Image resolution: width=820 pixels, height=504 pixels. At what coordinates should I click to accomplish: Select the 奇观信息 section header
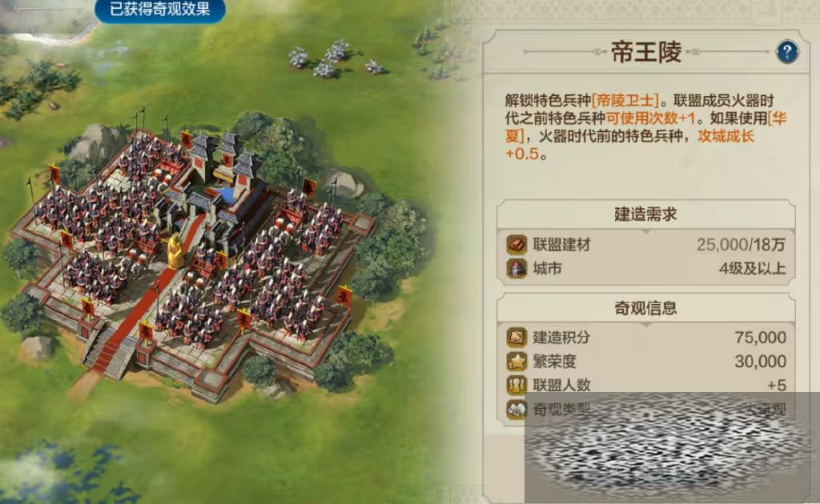pos(645,308)
